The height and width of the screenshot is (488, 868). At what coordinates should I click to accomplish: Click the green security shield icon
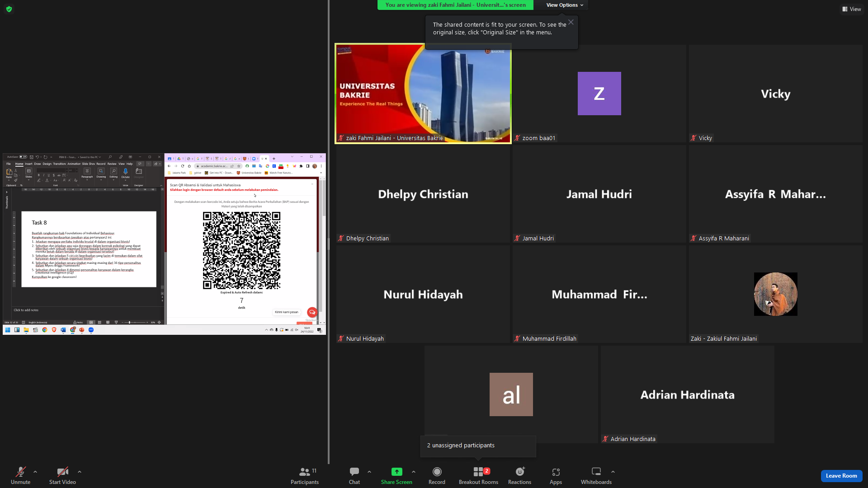[9, 9]
